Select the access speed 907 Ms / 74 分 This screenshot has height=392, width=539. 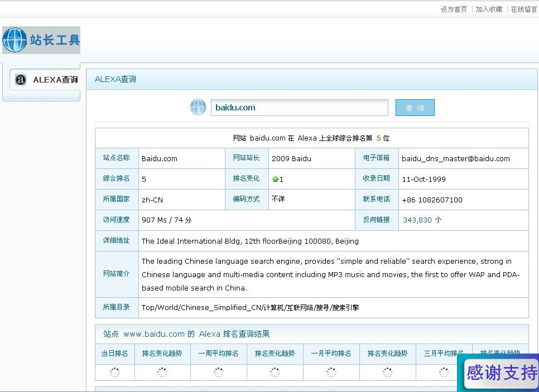[167, 220]
